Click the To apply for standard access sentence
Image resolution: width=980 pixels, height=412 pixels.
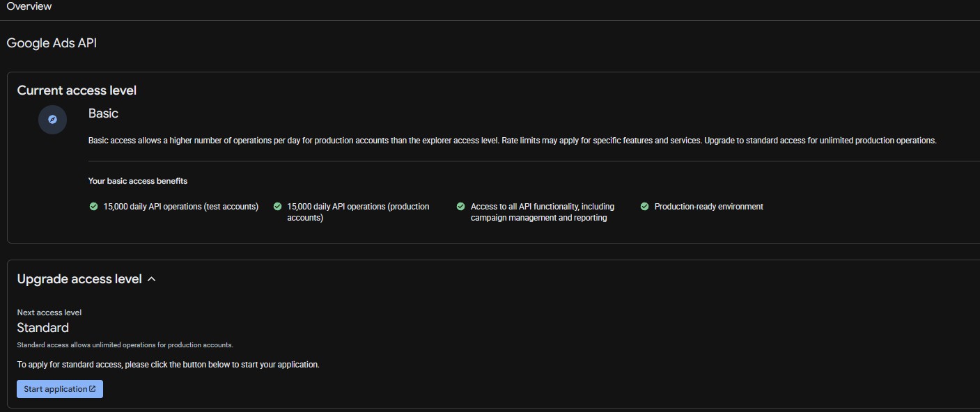(x=168, y=365)
